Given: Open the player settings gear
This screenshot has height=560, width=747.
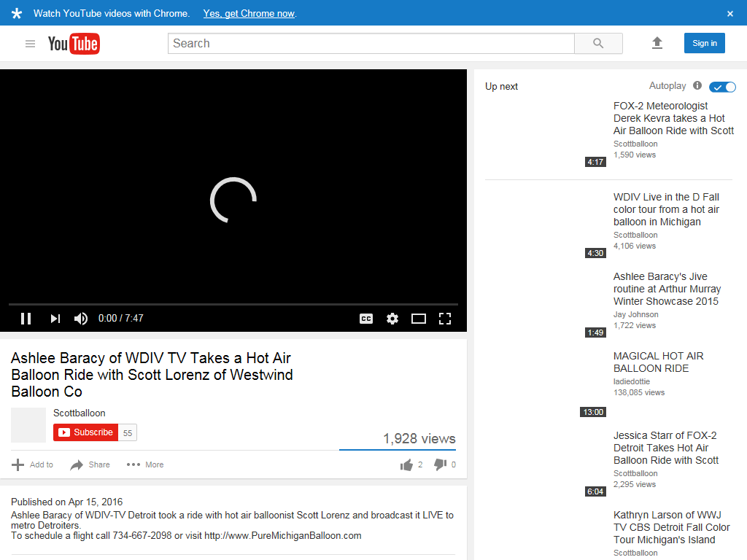Looking at the screenshot, I should pyautogui.click(x=392, y=319).
